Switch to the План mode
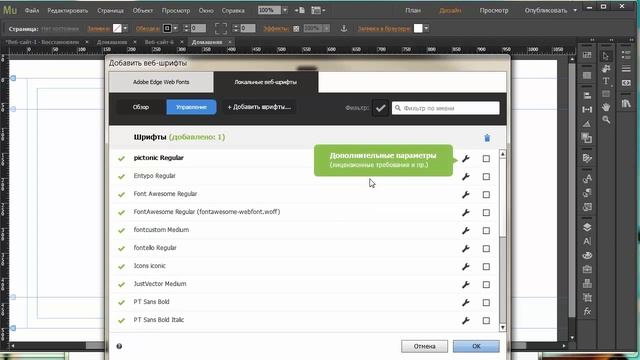Viewport: 640px width, 360px height. pyautogui.click(x=413, y=10)
